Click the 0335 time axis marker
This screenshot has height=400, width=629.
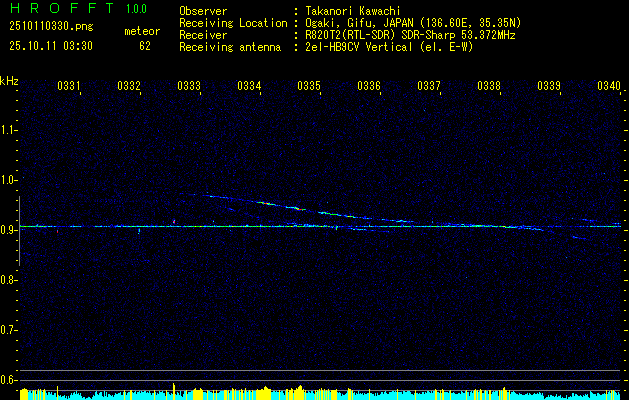point(309,86)
